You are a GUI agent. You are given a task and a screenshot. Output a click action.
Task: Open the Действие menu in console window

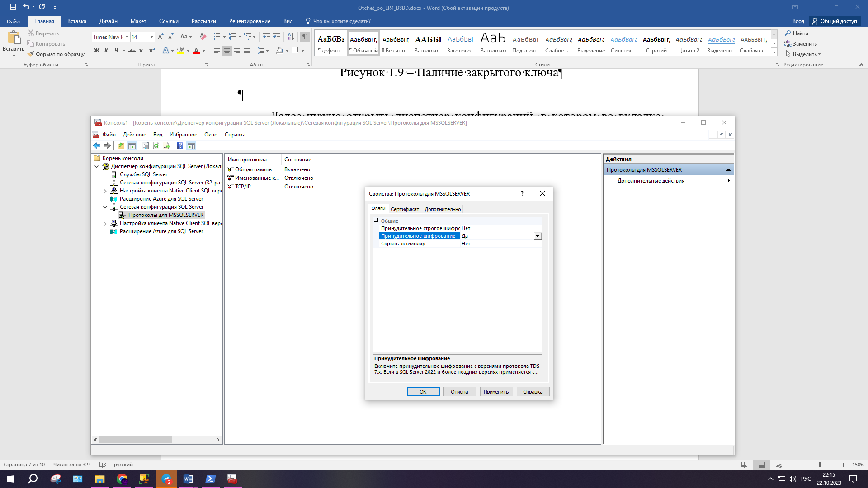pyautogui.click(x=134, y=135)
